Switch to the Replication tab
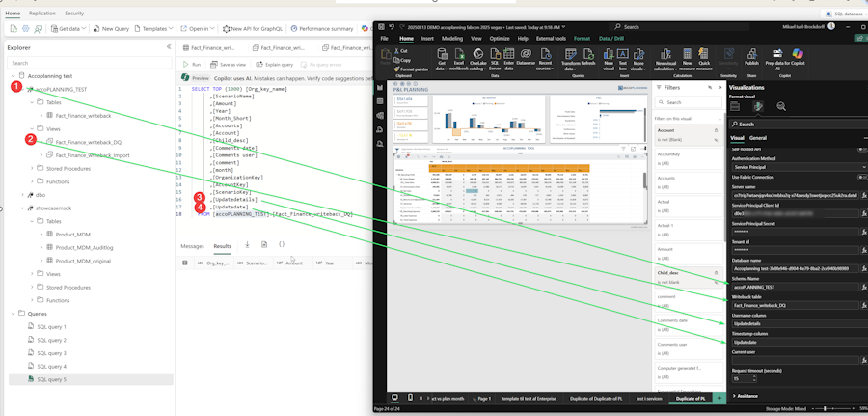 point(41,14)
